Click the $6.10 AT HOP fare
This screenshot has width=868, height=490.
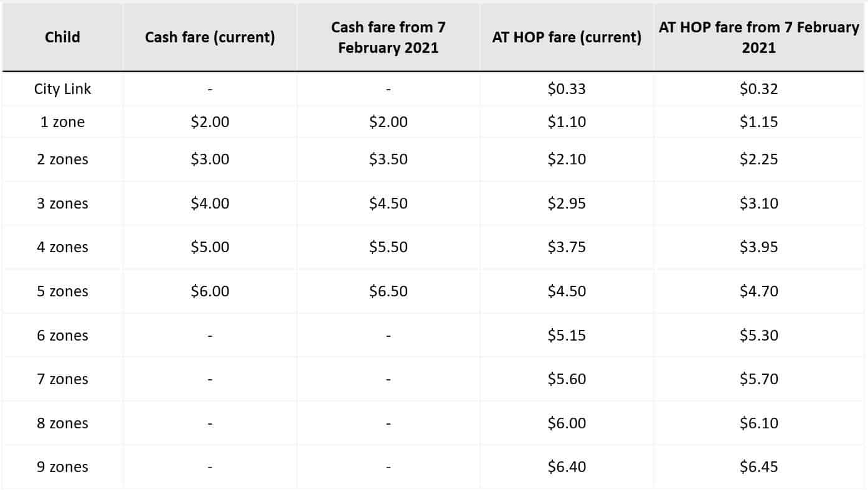tap(758, 423)
